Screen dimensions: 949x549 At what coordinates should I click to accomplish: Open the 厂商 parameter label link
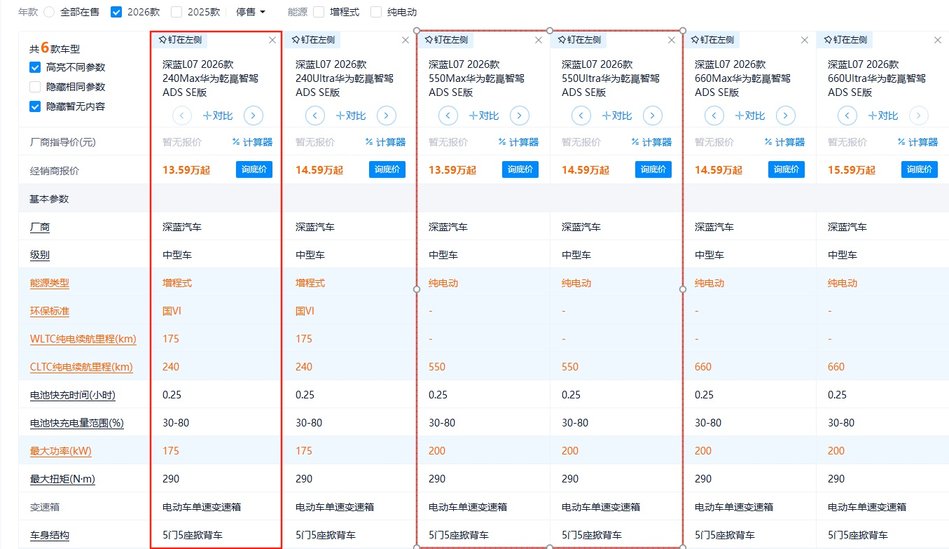(x=40, y=227)
